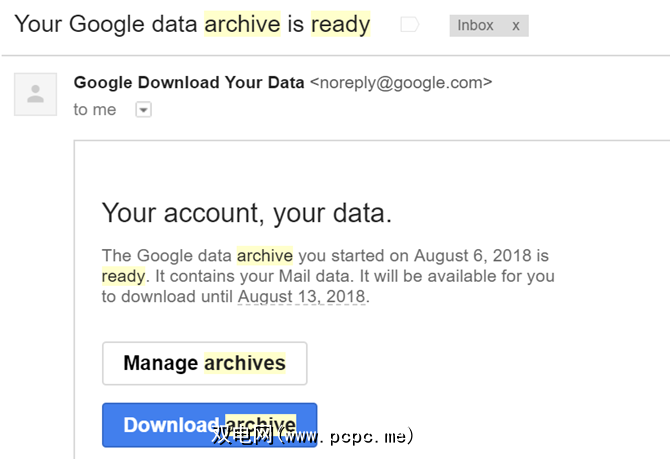Click highlighted "archive" in the subject line
This screenshot has height=459, width=670.
tap(241, 23)
